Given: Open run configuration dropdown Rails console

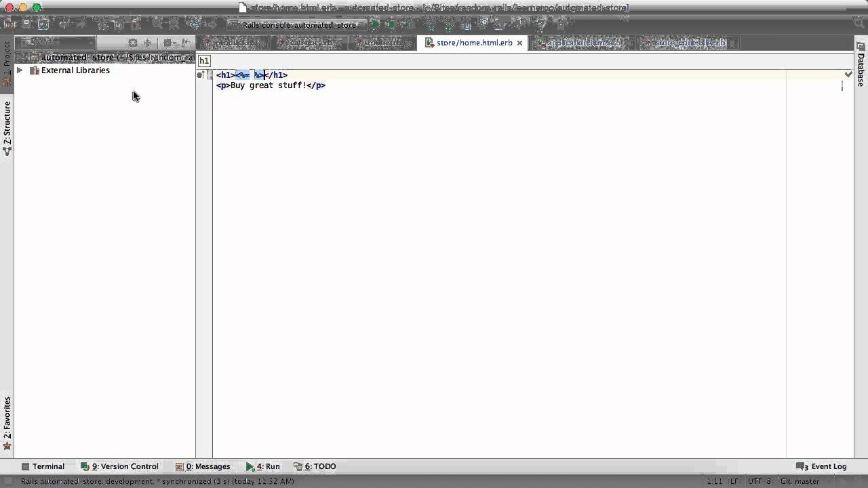Looking at the screenshot, I should tap(298, 25).
